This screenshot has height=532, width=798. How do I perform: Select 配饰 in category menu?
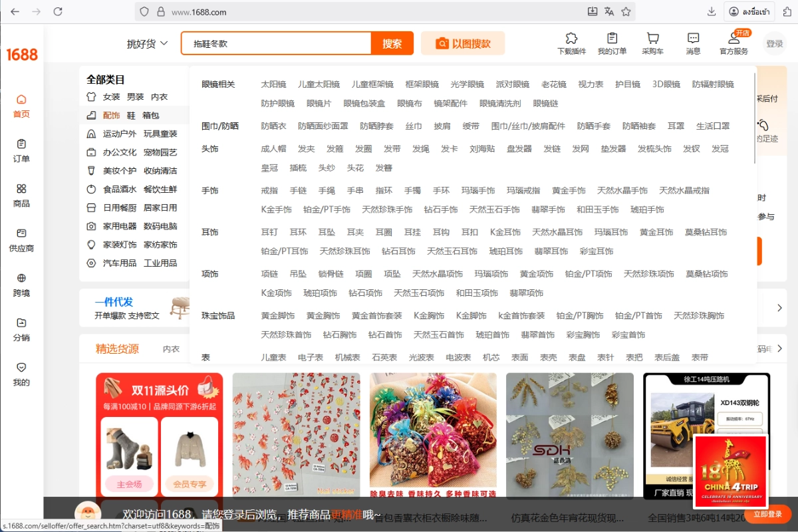click(111, 115)
